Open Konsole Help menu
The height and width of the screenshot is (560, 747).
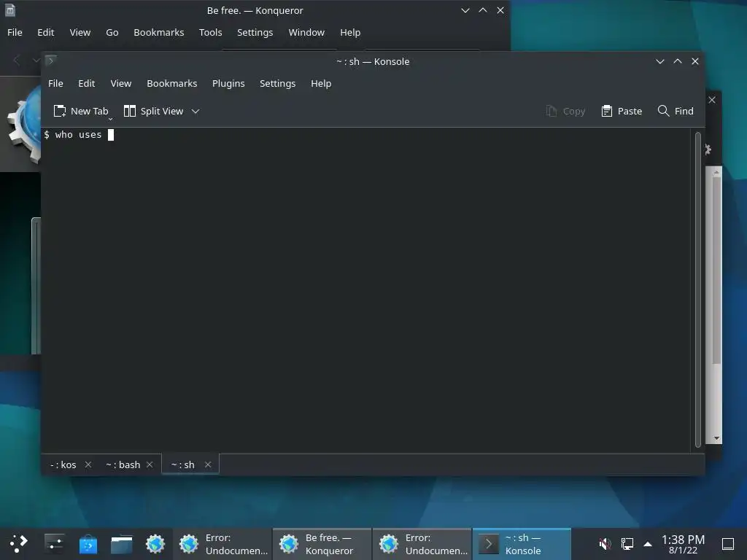pos(321,83)
